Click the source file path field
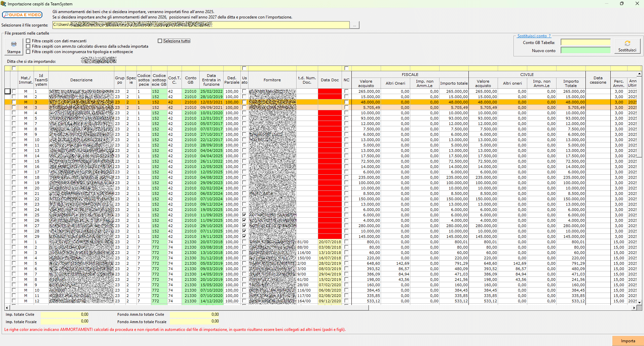 point(201,25)
